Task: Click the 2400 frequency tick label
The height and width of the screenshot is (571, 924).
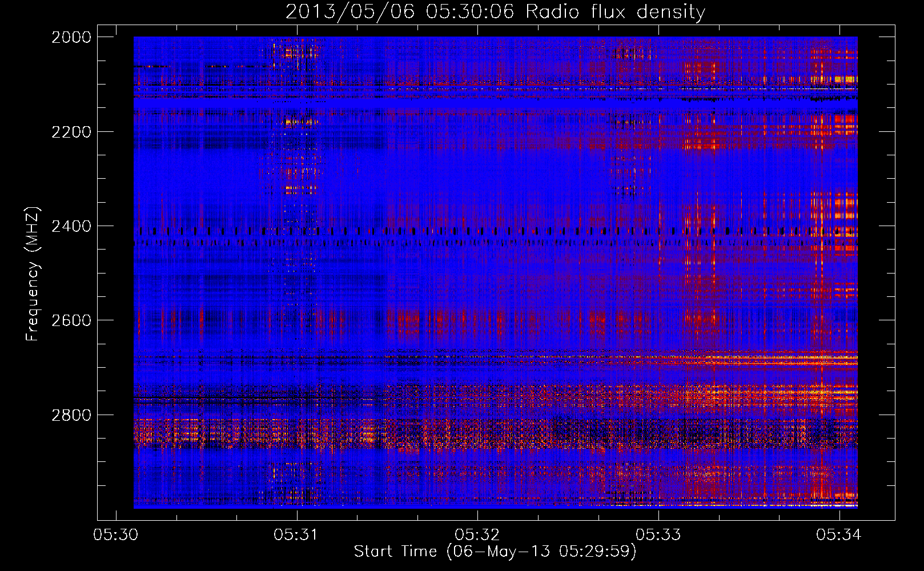Action: tap(71, 226)
